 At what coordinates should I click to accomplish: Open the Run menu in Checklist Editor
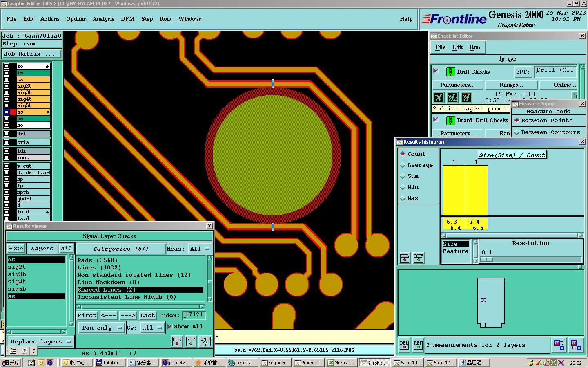475,47
